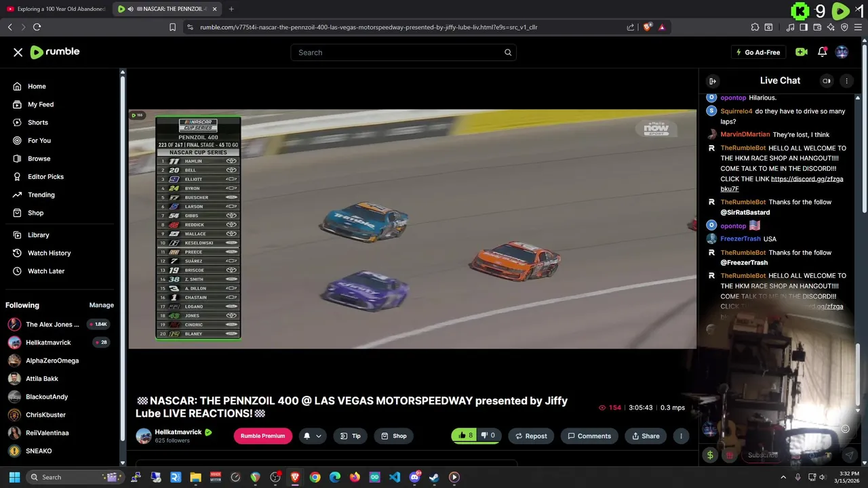868x488 pixels.
Task: Toggle the thumbs down dislike button
Action: pos(488,436)
